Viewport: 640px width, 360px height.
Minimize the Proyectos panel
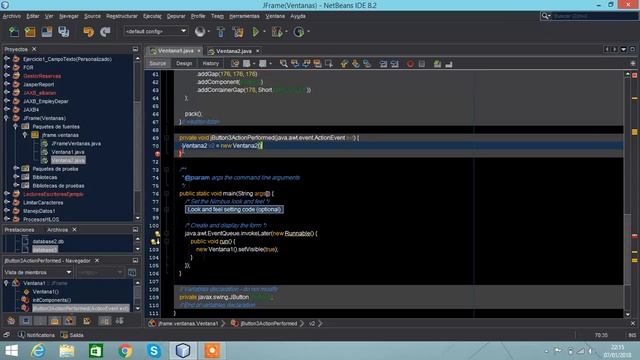(x=135, y=49)
